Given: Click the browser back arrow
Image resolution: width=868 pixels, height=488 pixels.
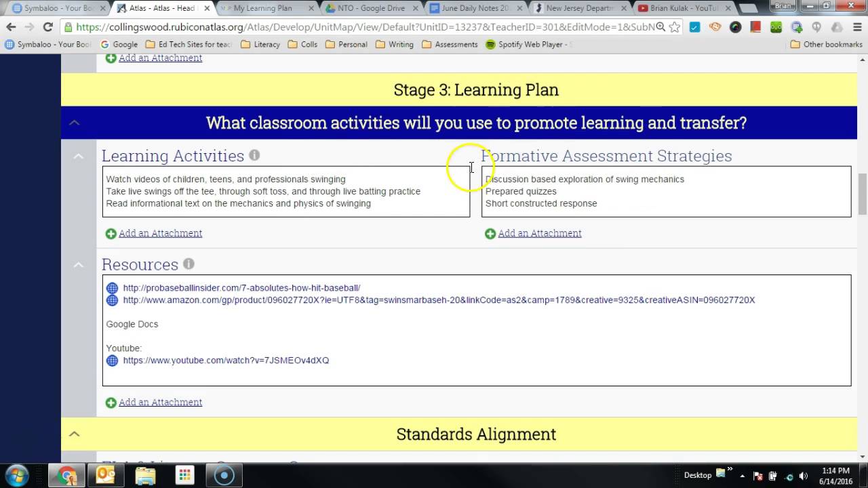Looking at the screenshot, I should point(11,27).
